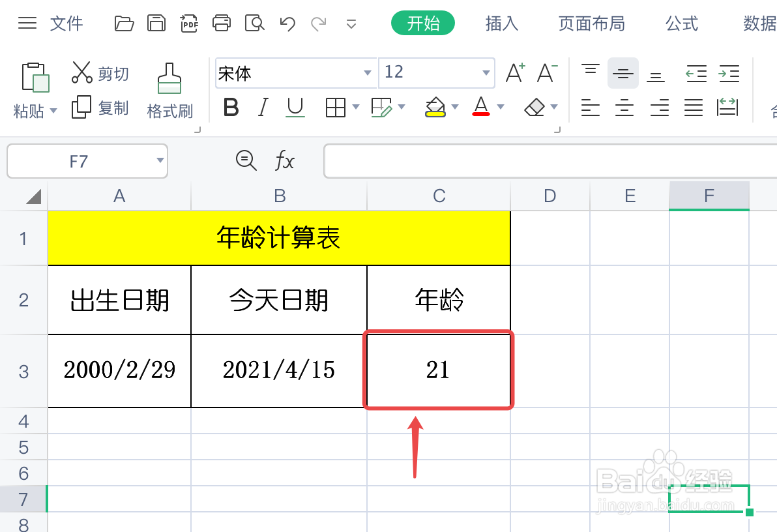Click the Export to PDF icon

point(189,23)
